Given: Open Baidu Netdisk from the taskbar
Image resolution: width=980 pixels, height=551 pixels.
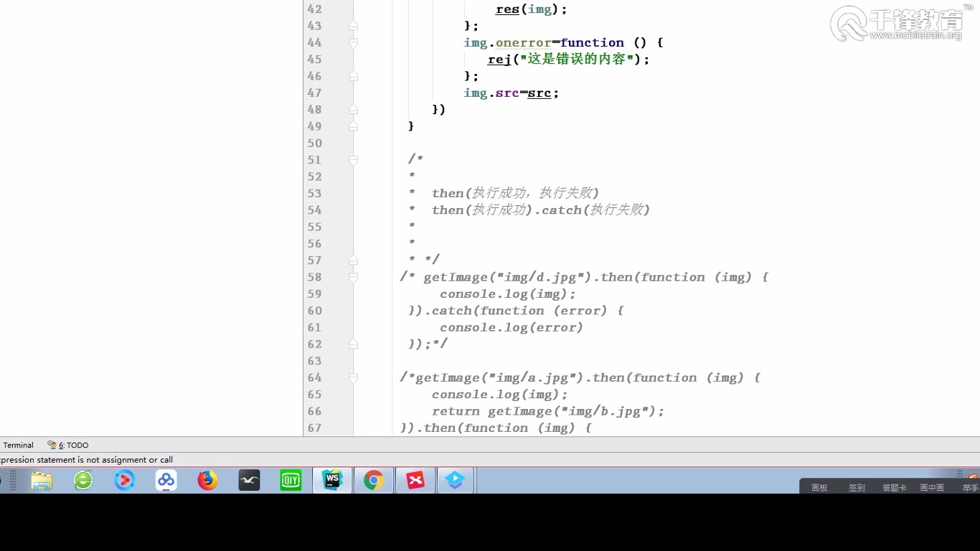Looking at the screenshot, I should click(166, 480).
